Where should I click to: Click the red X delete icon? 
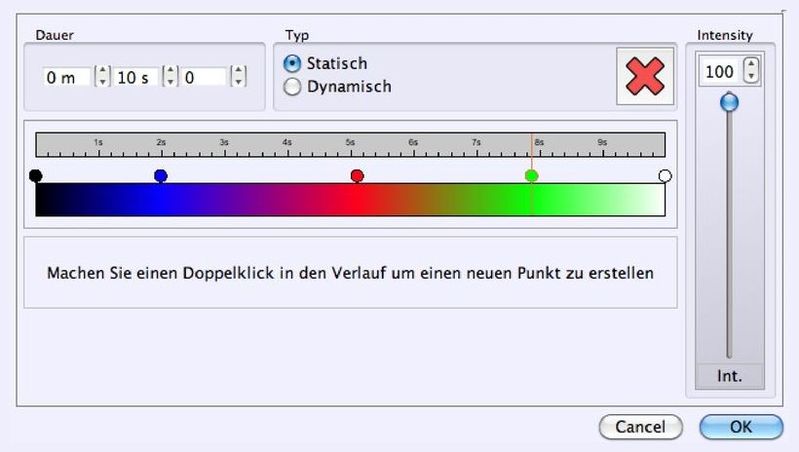(x=645, y=76)
